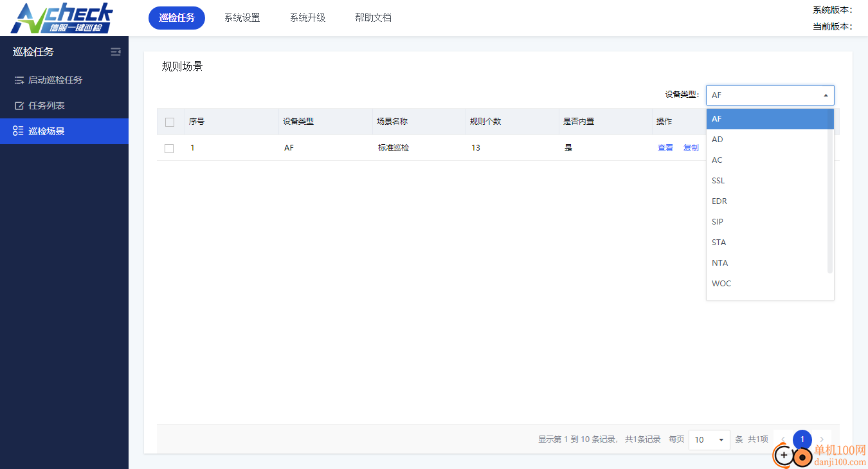
Task: Click the next page arrow
Action: [x=822, y=440]
